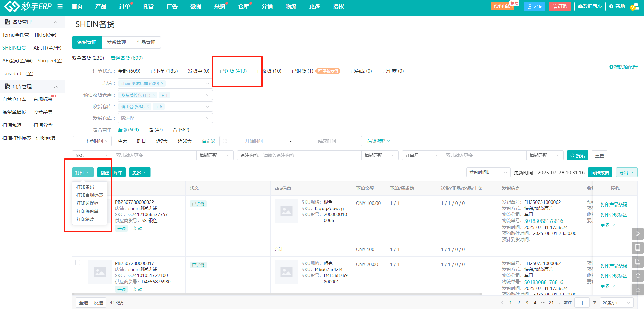
Task: Open the 发货仓库 请选择 dropdown
Action: click(x=165, y=118)
